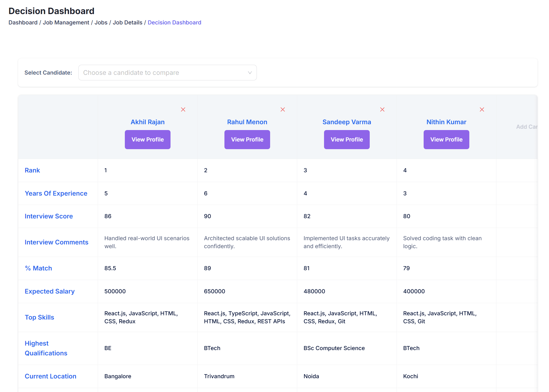549x392 pixels.
Task: View Nithin Kumar's profile
Action: click(x=446, y=140)
